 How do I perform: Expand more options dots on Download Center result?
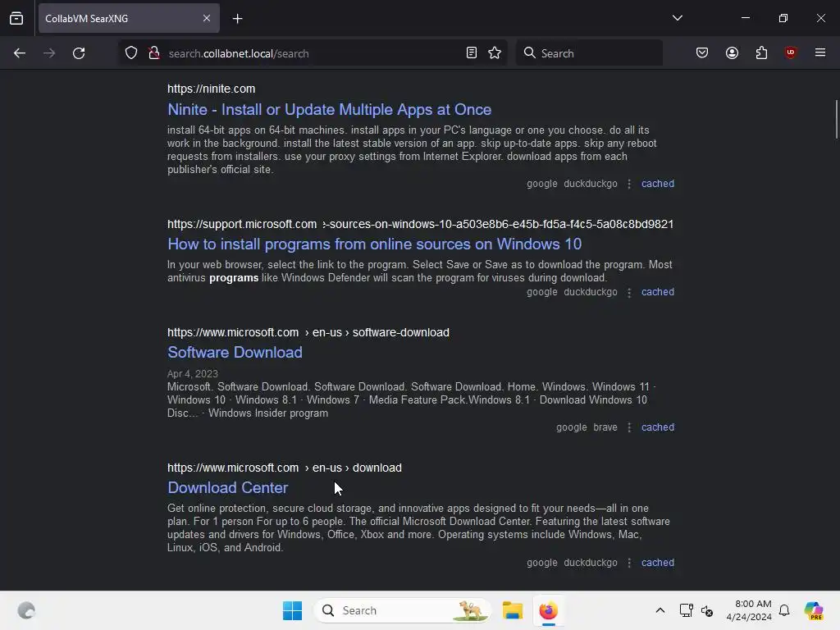click(x=629, y=563)
